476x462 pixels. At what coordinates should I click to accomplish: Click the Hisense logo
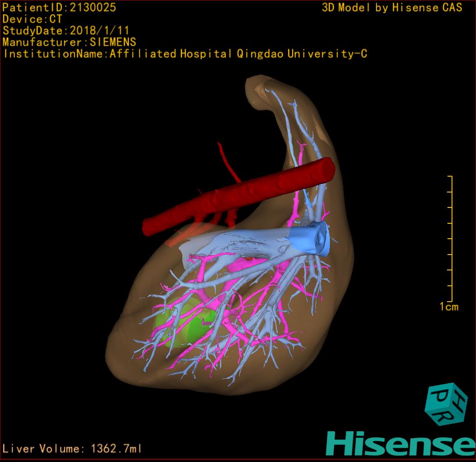[x=401, y=444]
